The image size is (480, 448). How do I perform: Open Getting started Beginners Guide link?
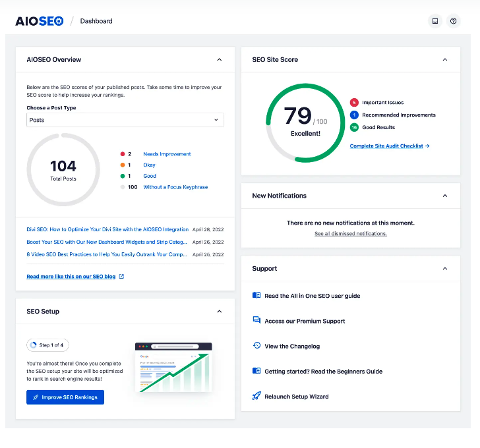pyautogui.click(x=323, y=371)
